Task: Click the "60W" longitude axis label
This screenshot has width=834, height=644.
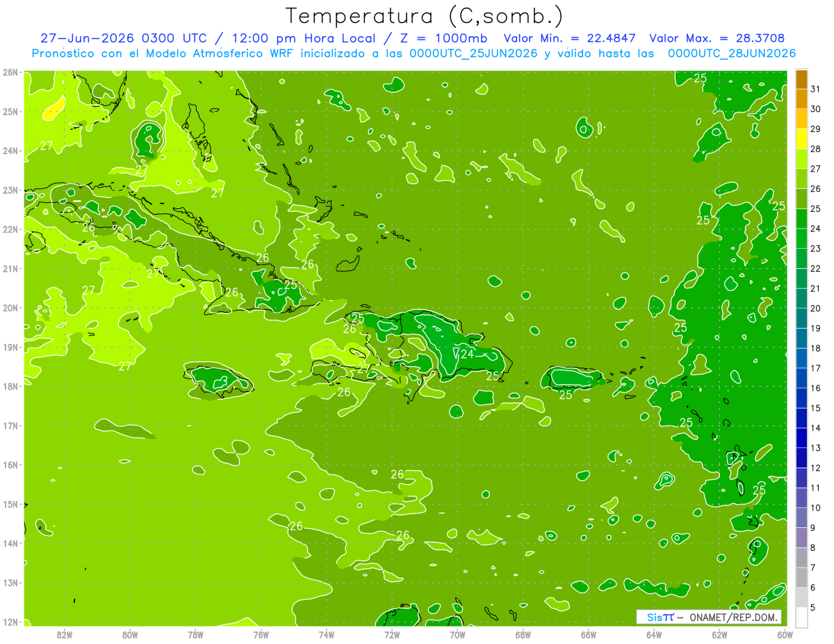Action: tap(785, 634)
